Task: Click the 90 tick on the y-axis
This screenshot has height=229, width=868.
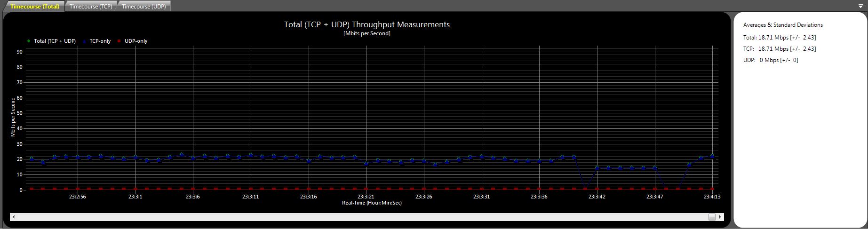Action: (20, 52)
